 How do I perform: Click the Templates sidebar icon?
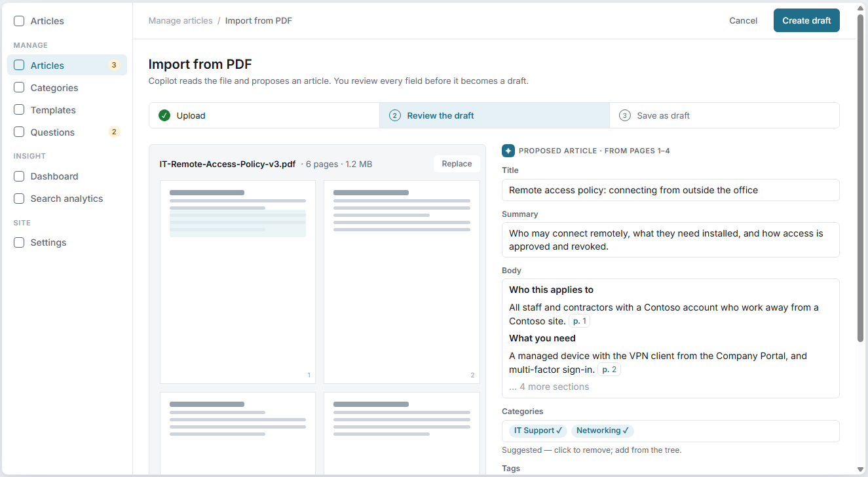pyautogui.click(x=19, y=110)
